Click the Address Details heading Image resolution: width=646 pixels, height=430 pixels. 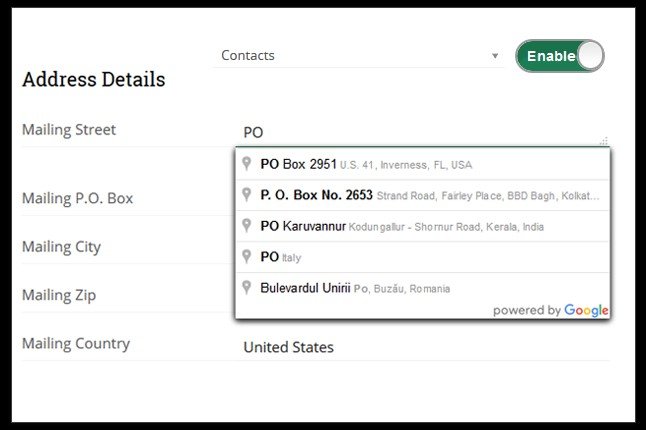[x=94, y=79]
